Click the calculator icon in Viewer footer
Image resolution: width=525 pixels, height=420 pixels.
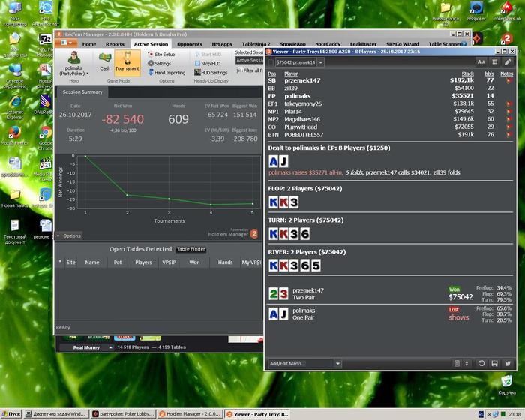(x=457, y=364)
